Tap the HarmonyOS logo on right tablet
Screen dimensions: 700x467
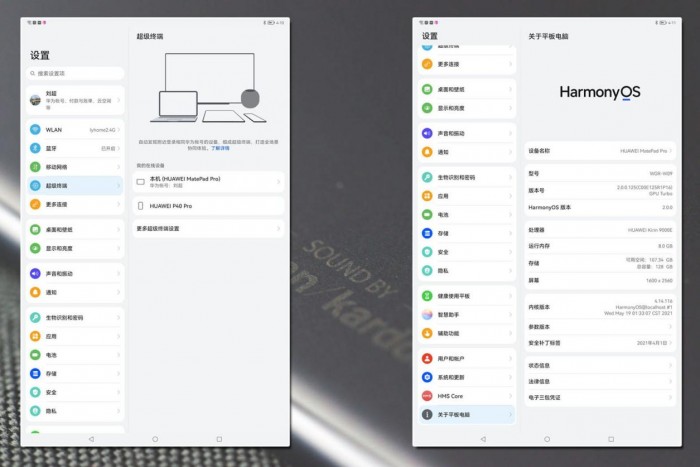(600, 92)
